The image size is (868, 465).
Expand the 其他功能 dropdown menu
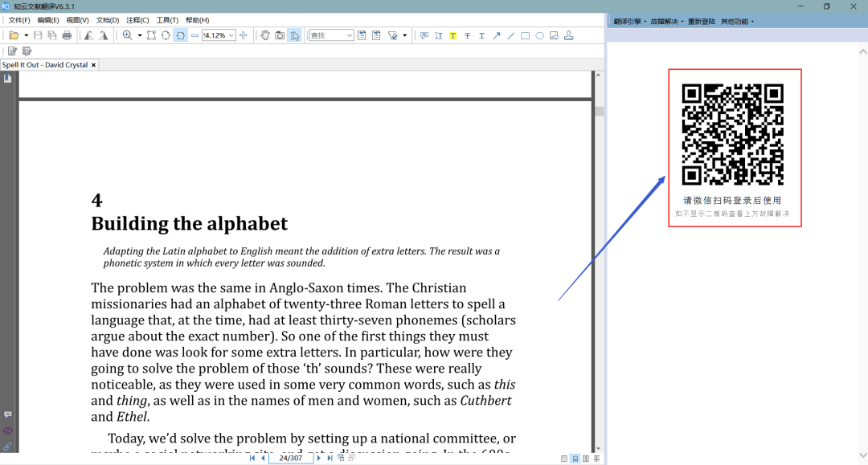pos(736,22)
